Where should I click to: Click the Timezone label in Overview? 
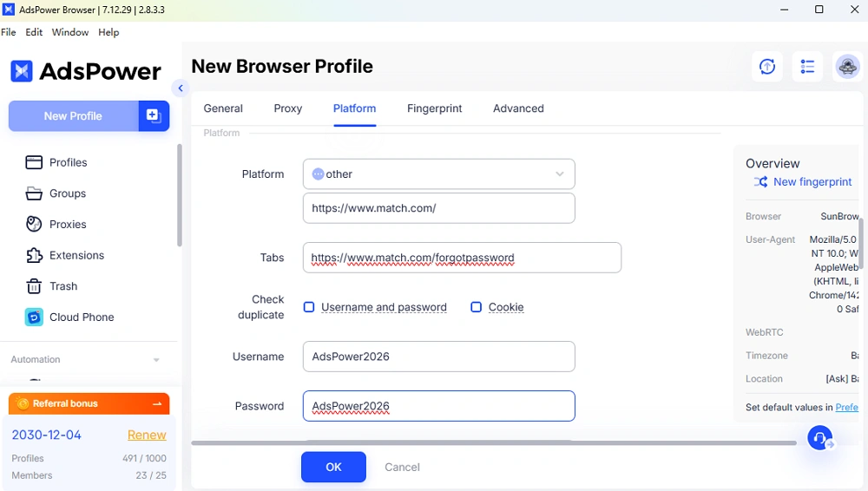(x=766, y=356)
